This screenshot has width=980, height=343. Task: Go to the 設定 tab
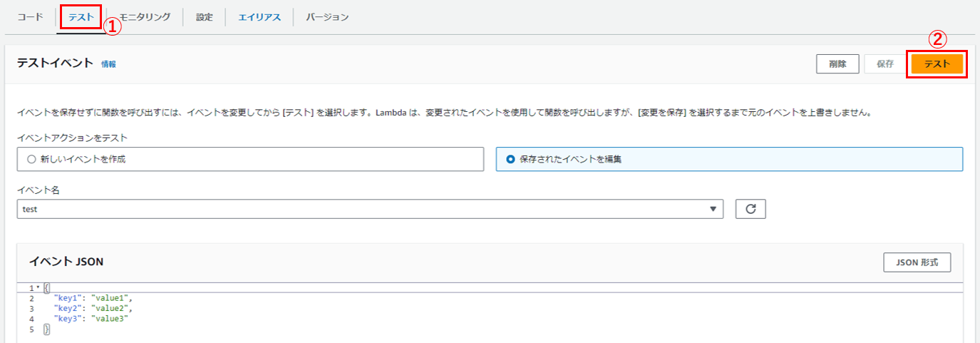point(205,17)
